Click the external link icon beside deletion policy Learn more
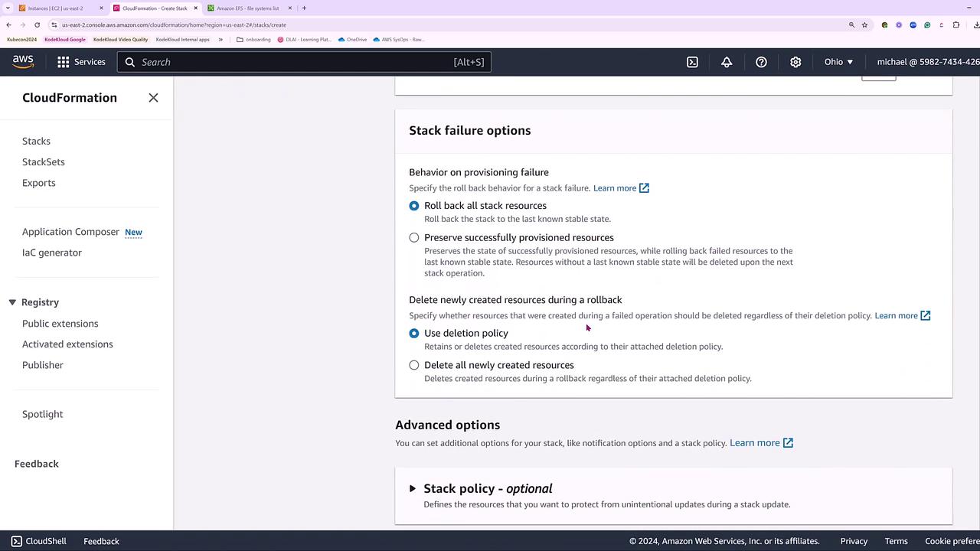Screen dimensions: 980x551 click(926, 315)
